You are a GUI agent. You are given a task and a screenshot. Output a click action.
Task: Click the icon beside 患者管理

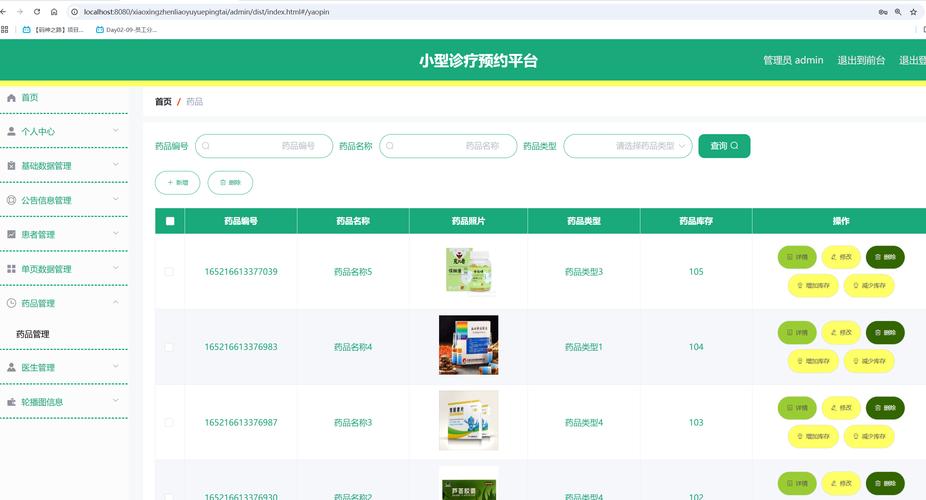point(11,234)
